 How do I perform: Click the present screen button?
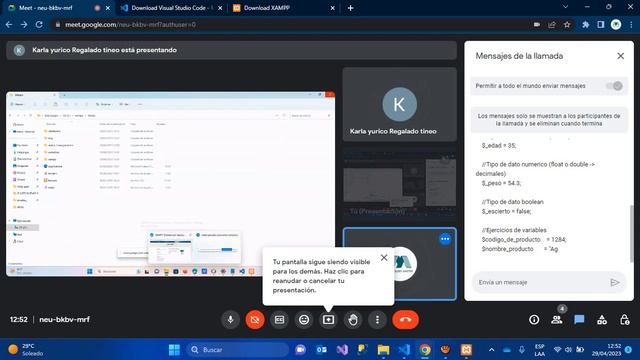pos(329,320)
